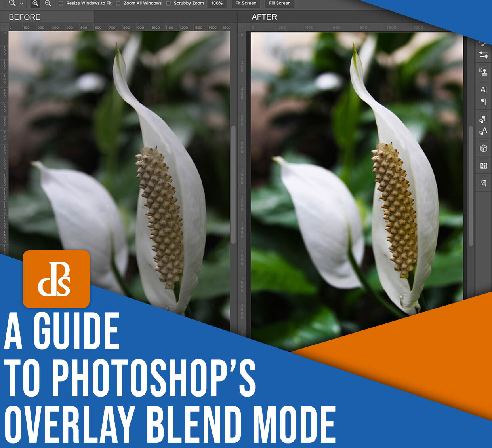Open the Clone Source panel icon

(483, 72)
